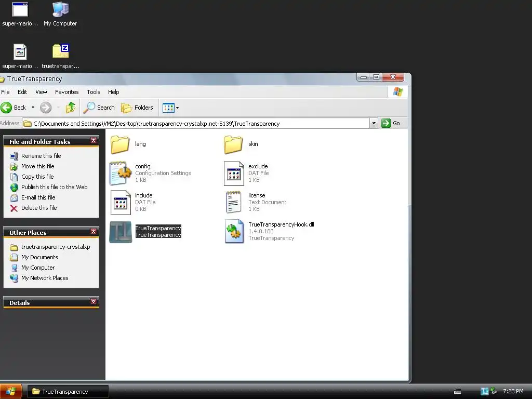Click the address path field

[196, 124]
